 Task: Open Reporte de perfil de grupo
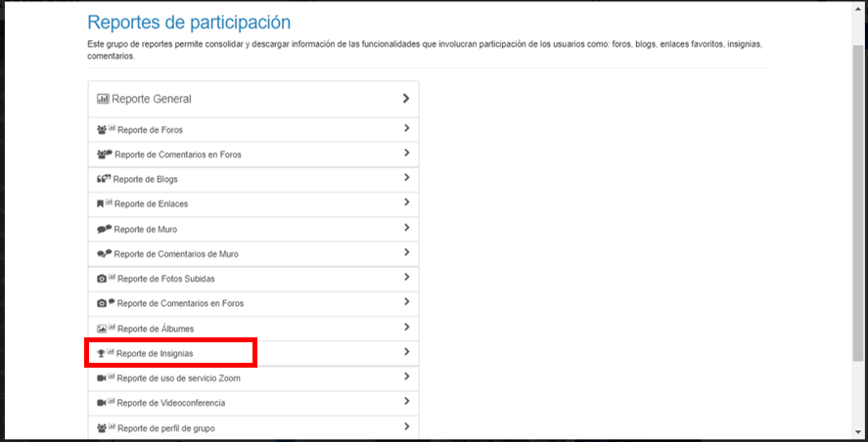point(253,427)
